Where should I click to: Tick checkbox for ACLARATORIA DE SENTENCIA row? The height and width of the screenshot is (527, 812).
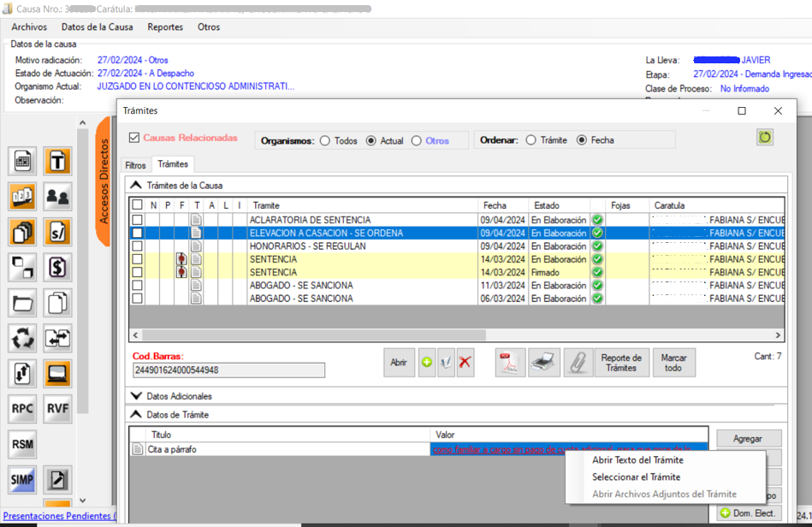pos(137,220)
